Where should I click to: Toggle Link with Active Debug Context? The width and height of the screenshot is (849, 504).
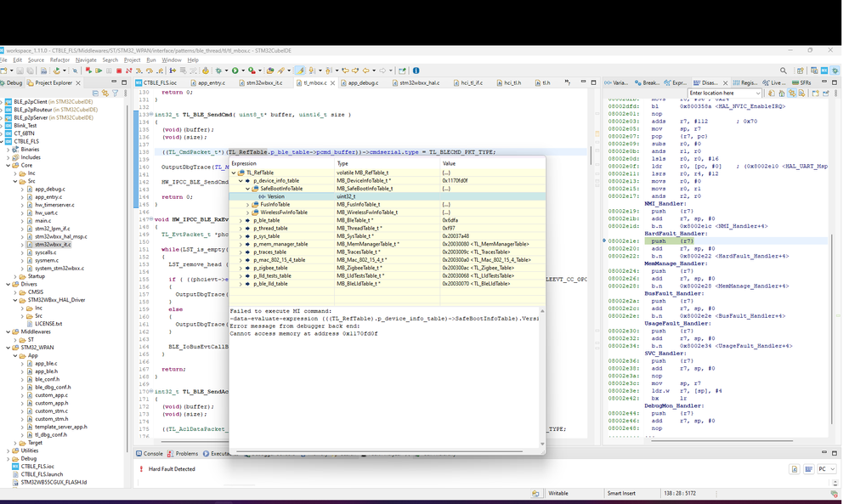point(792,93)
